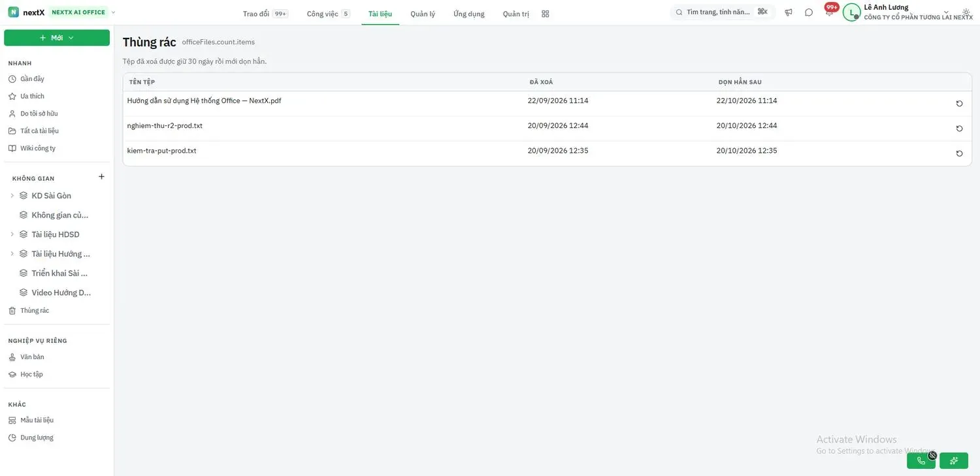Open the announcements megaphone icon

[x=789, y=12]
